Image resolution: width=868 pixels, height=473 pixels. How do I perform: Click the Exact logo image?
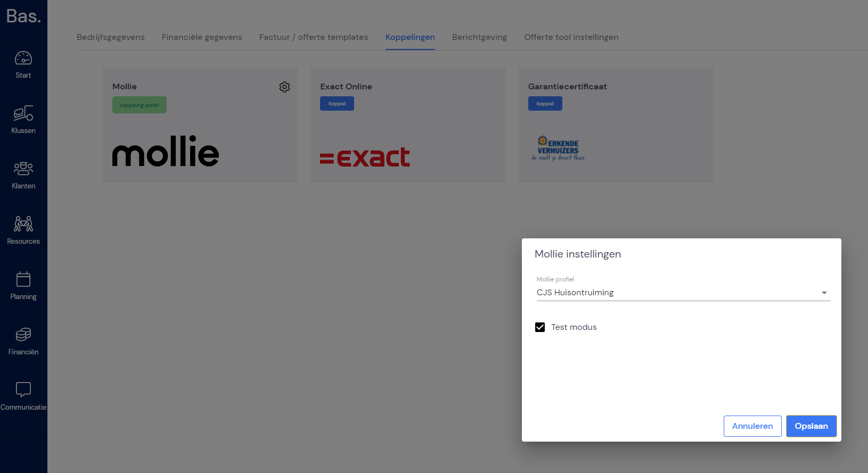(365, 157)
